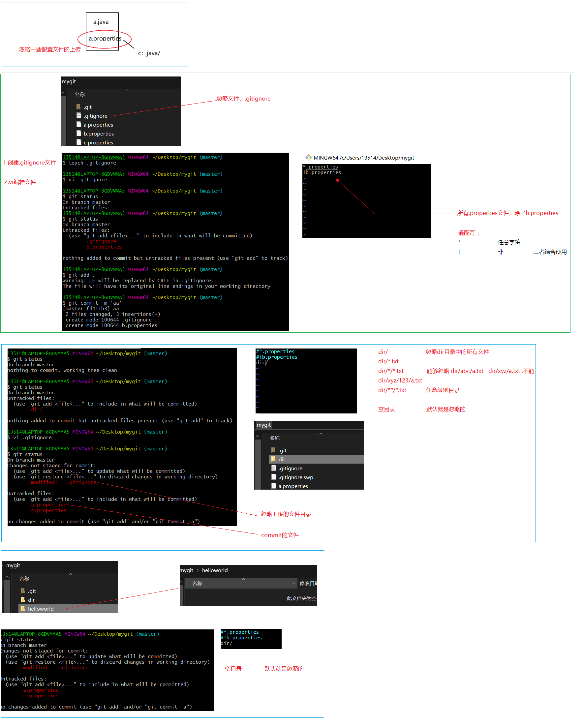Click .gitignore file icon below highlighted dir folder
Screen dimensions: 583x728
tap(274, 468)
